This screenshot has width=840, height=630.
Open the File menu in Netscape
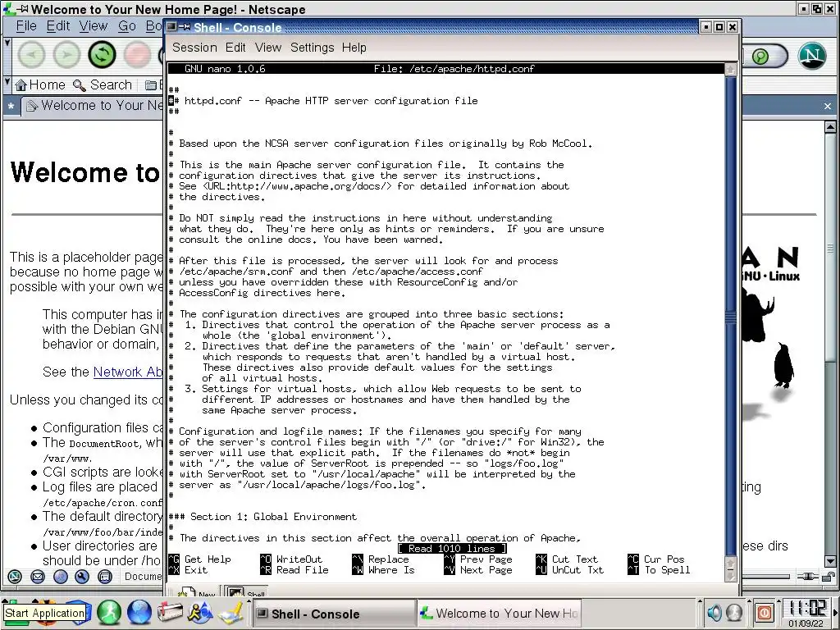26,26
